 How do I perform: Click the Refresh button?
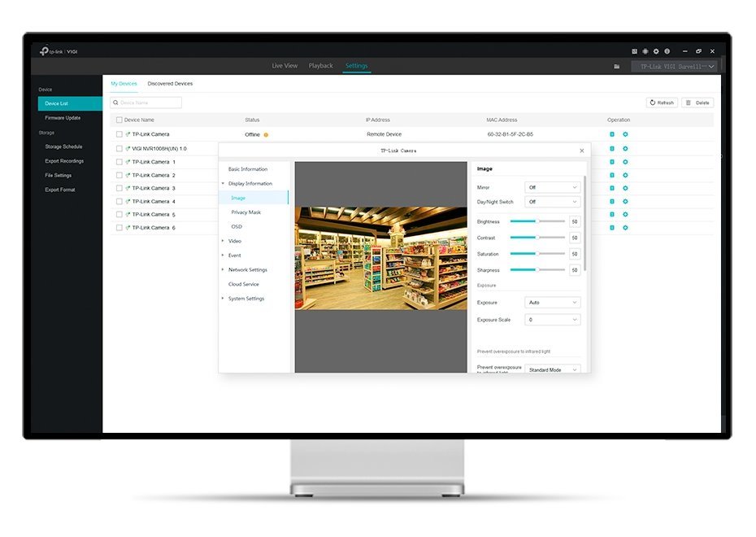click(662, 103)
